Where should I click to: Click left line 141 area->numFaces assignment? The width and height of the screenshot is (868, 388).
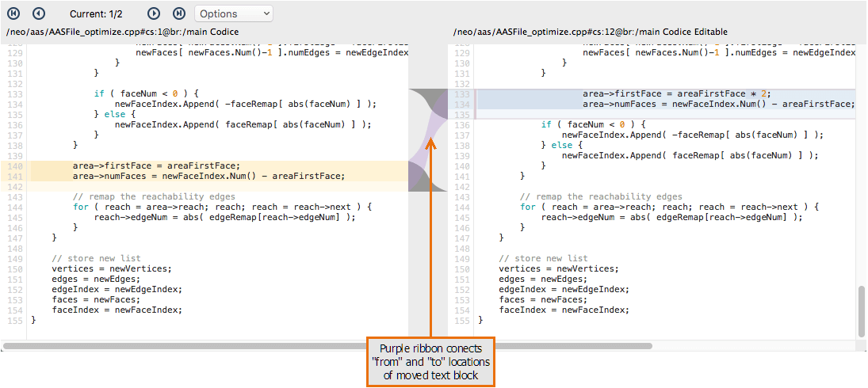tap(208, 177)
